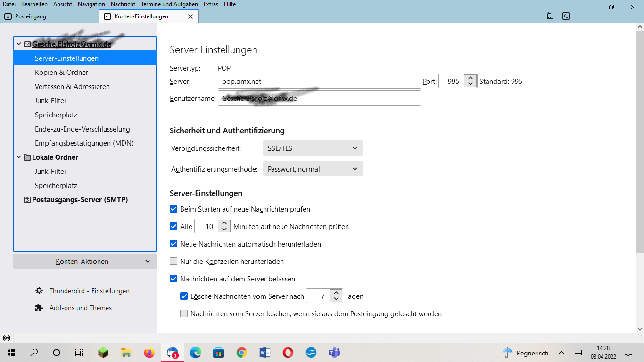644x362 pixels.
Task: Launch Opera browser from the taskbar
Action: pyautogui.click(x=288, y=353)
